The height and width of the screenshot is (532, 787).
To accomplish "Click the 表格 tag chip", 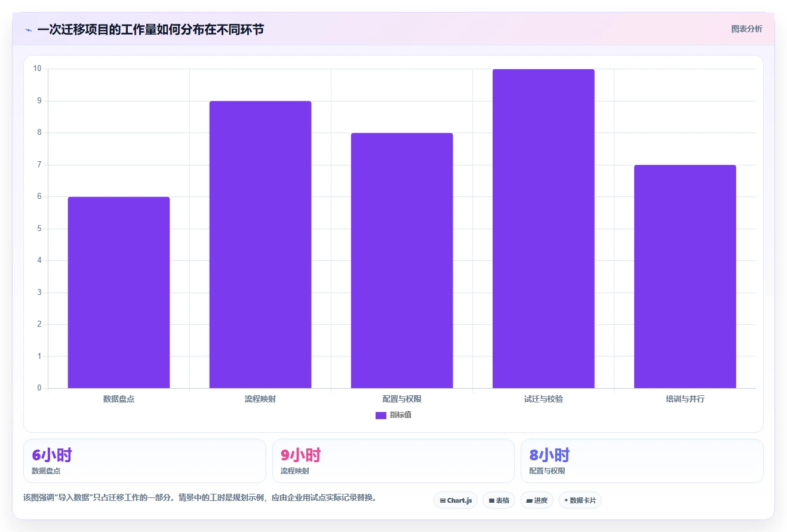I will 499,500.
